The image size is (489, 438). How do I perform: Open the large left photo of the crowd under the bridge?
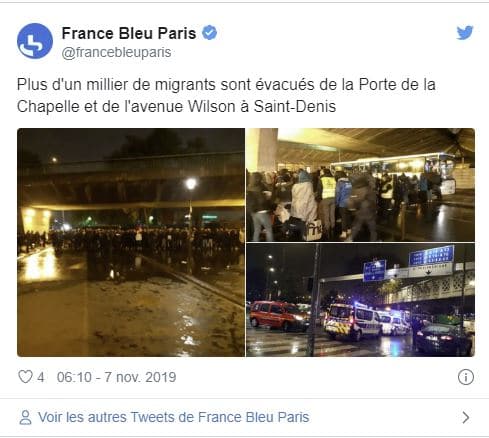tap(131, 242)
